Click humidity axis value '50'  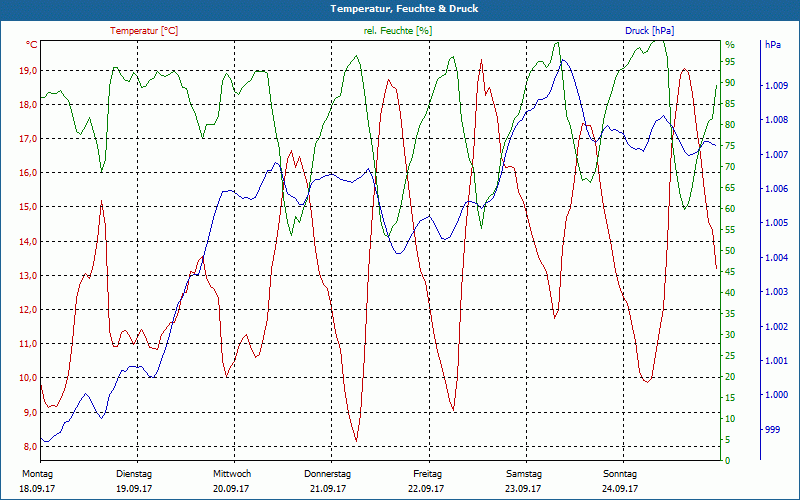(730, 251)
